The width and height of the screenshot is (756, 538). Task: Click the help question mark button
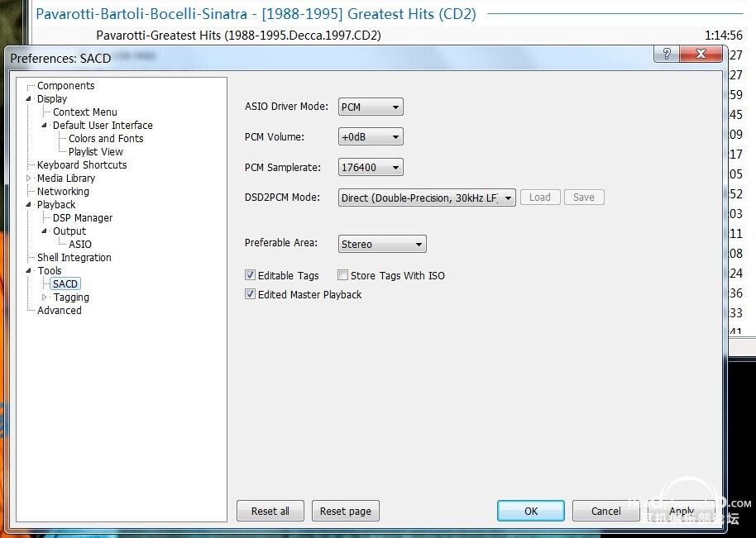667,54
